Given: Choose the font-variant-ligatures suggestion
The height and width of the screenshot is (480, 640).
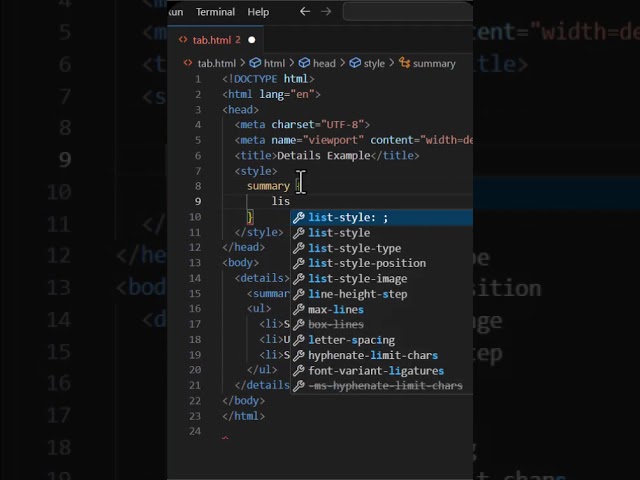Looking at the screenshot, I should [382, 371].
